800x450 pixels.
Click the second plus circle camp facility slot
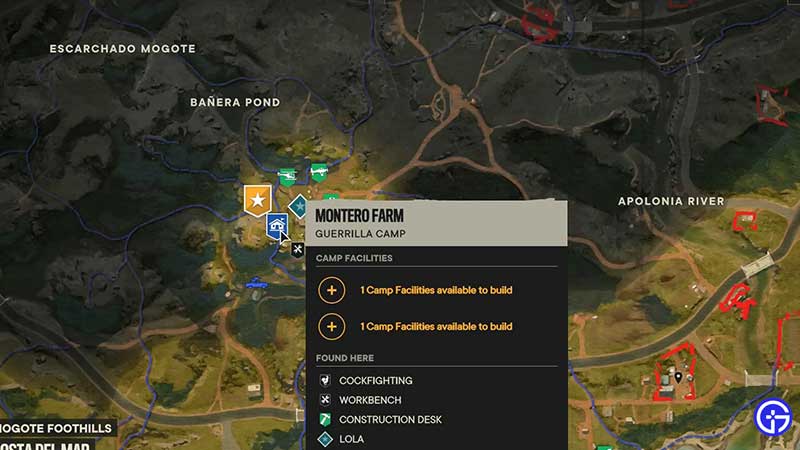(332, 327)
